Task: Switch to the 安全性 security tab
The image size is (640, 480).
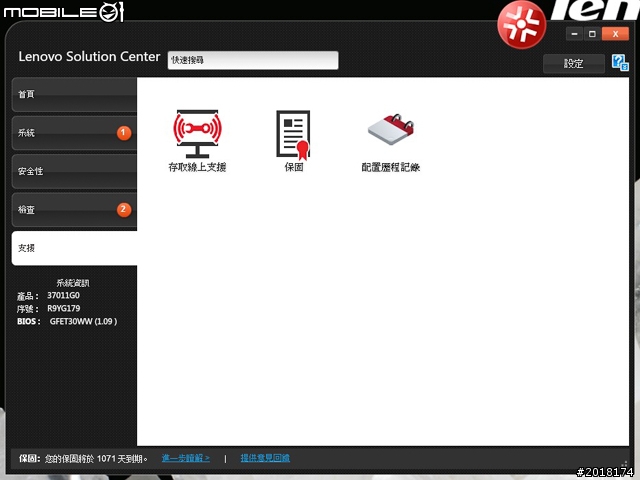Action: pos(74,171)
